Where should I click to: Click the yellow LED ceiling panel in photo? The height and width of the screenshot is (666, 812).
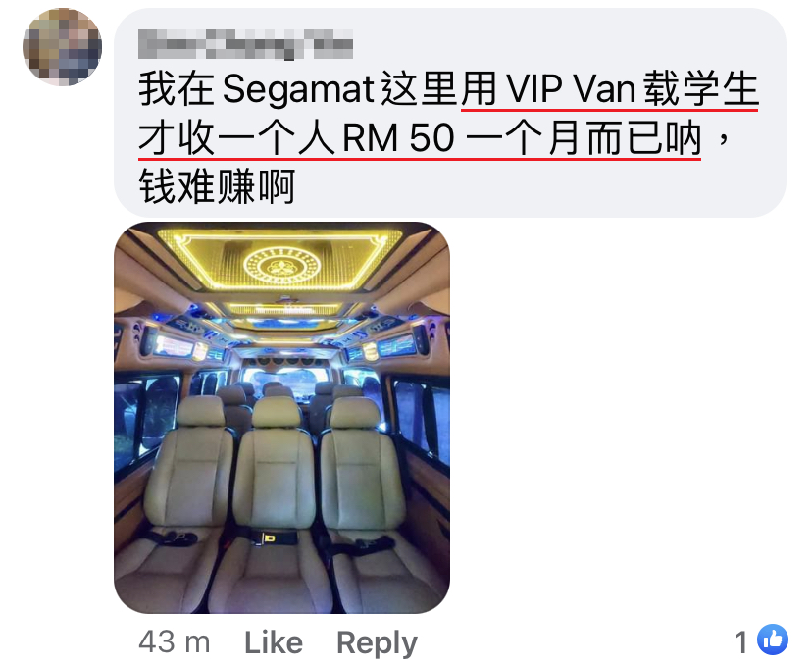(x=279, y=258)
